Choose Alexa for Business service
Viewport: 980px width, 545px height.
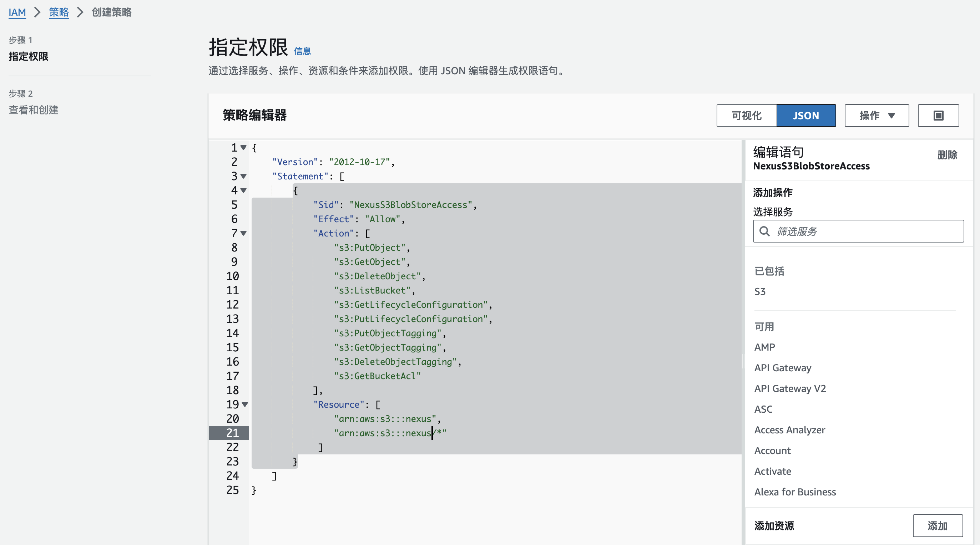click(795, 492)
